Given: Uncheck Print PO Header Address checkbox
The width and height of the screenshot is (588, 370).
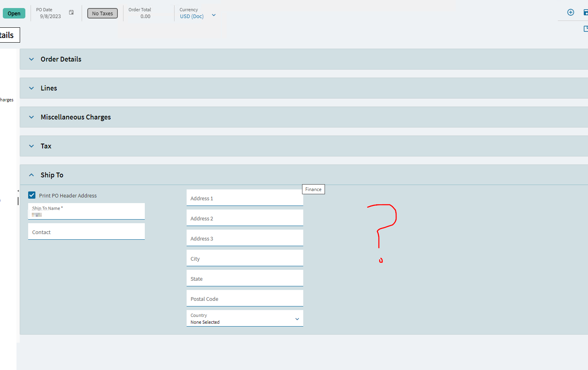Looking at the screenshot, I should pyautogui.click(x=32, y=195).
